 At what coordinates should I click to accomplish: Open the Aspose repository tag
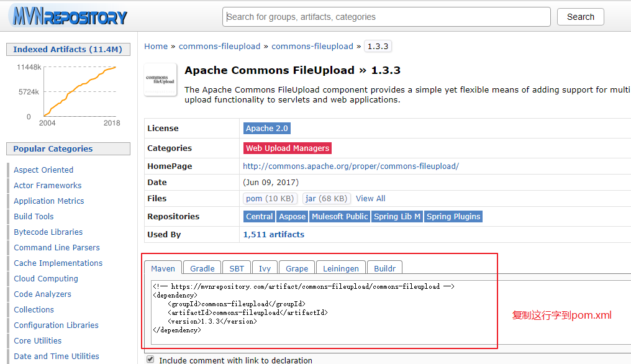point(292,217)
